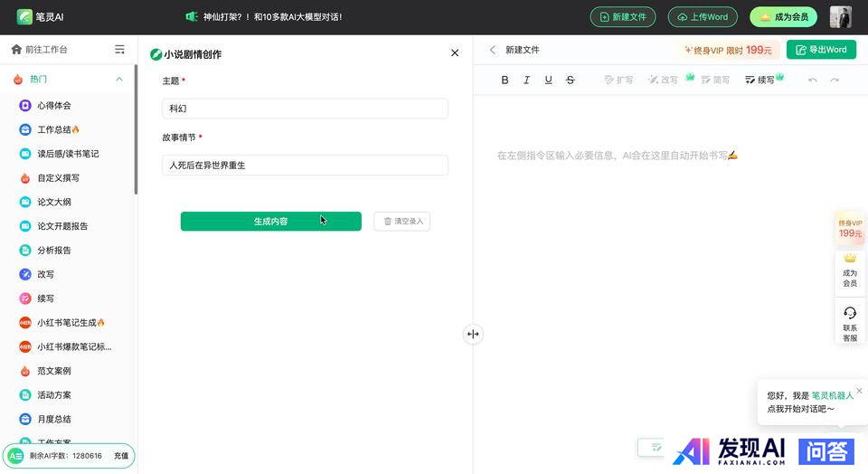
Task: Collapse the 热门 category section
Action: coord(119,80)
